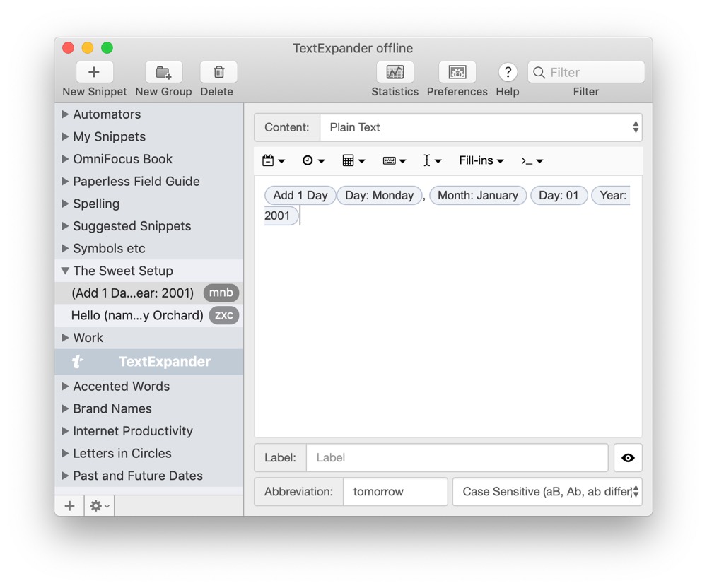Select the Brand Names group label

coord(112,408)
